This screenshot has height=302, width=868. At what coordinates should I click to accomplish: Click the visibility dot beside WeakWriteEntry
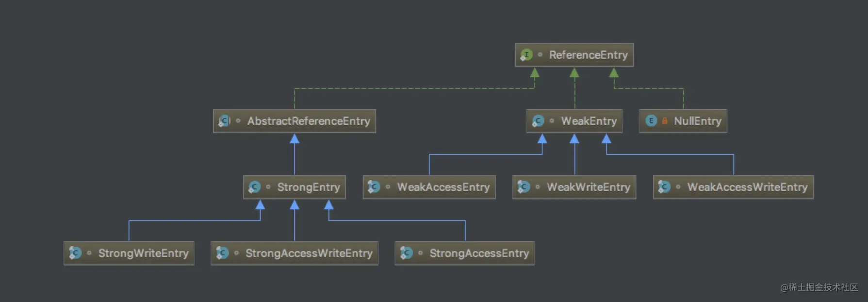(537, 187)
